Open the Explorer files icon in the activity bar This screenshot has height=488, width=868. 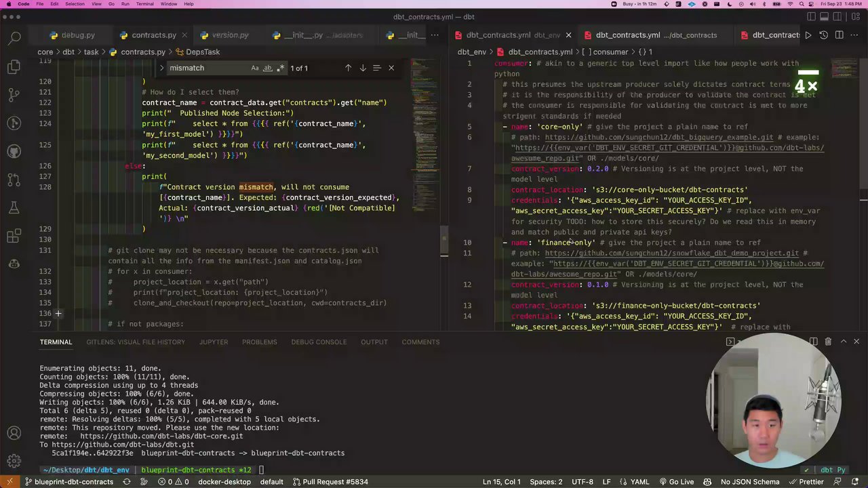(14, 66)
